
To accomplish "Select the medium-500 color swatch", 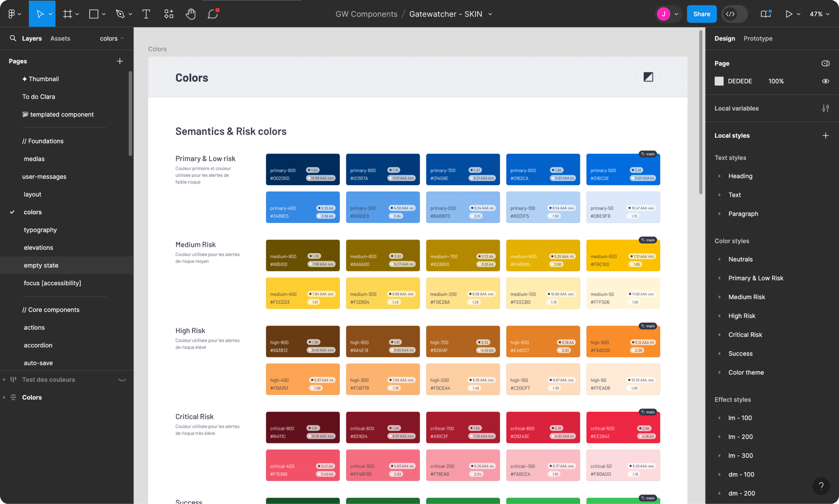I will [x=623, y=255].
